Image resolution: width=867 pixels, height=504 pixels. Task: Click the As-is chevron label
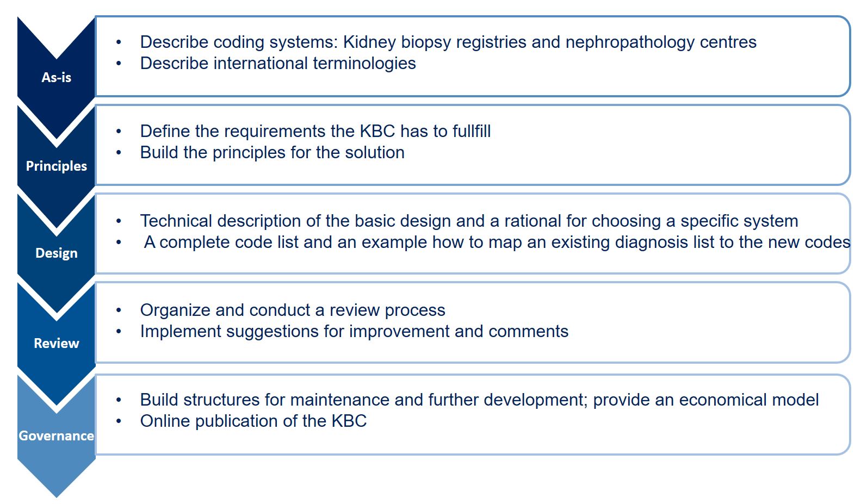(56, 78)
